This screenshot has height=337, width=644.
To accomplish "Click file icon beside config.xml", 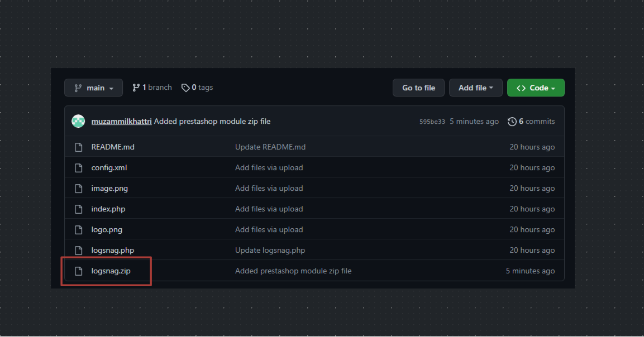I will [78, 168].
